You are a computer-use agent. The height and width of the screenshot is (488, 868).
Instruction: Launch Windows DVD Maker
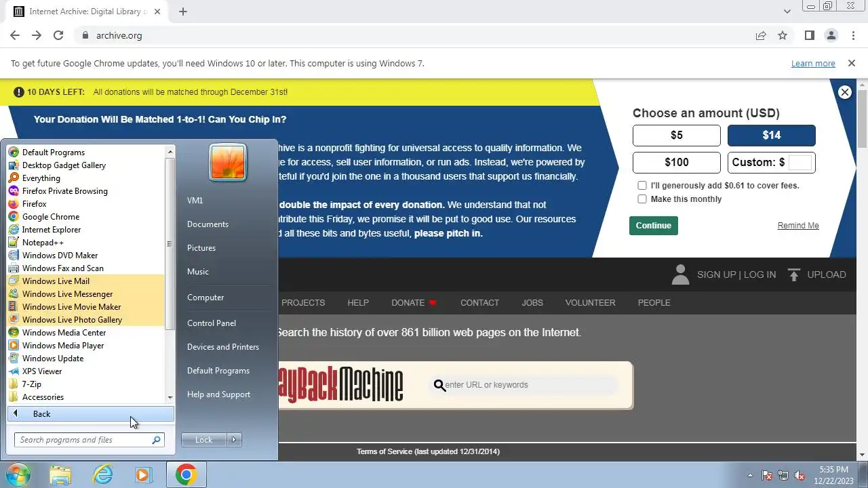(60, 256)
